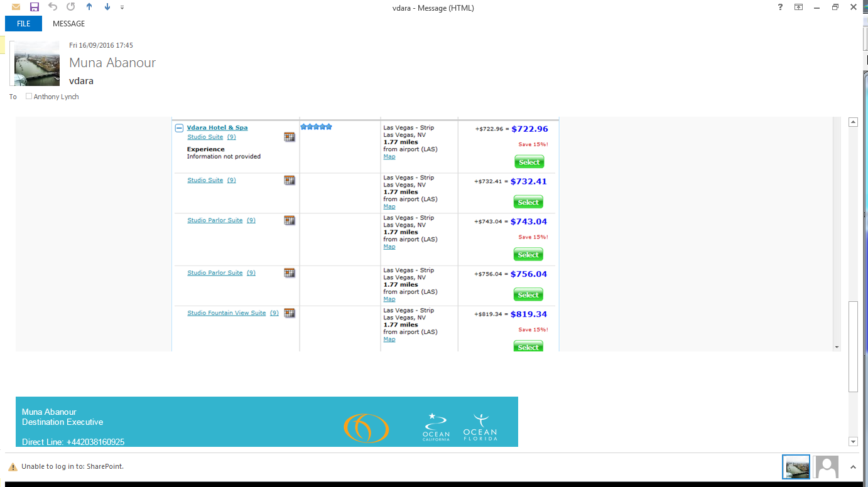
Task: Click the calendar icon in the $756.04 row
Action: coord(290,273)
